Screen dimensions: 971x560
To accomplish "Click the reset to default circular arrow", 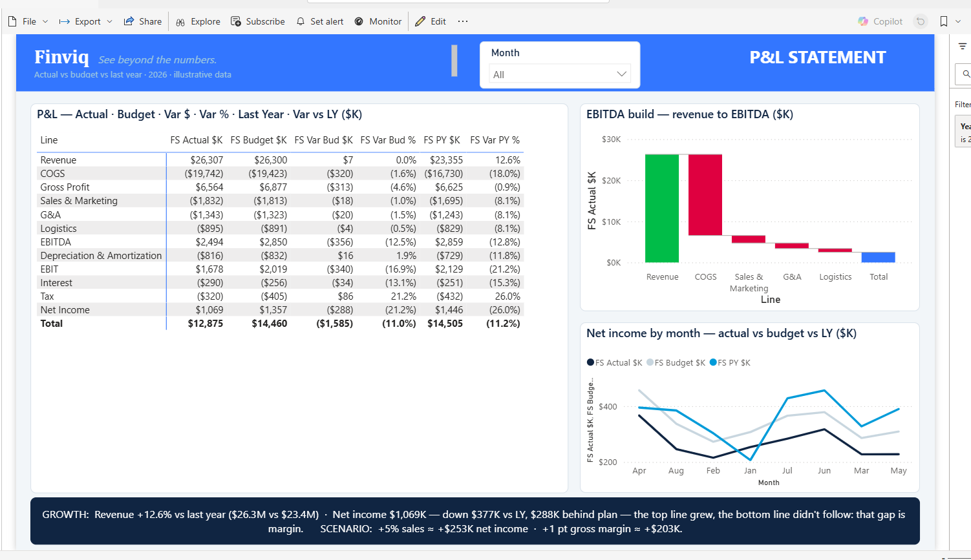I will click(x=921, y=21).
